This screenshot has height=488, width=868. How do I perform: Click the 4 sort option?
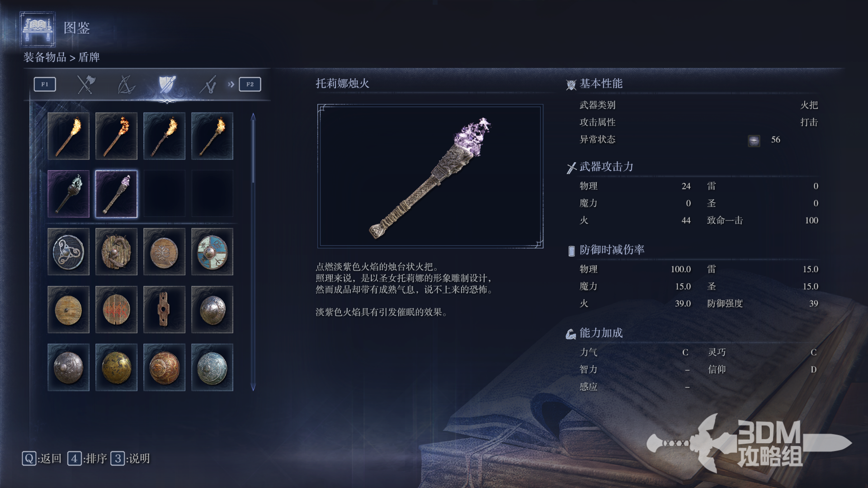pos(87,459)
